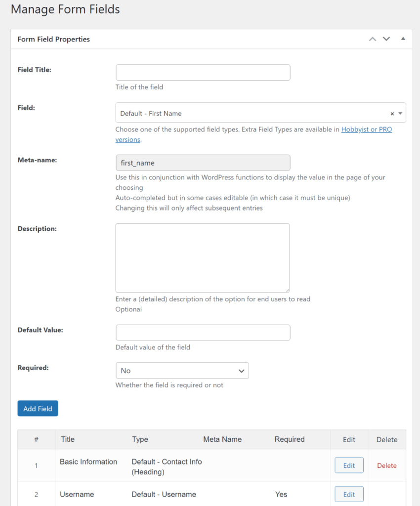Click the Required dropdown arrow

pos(242,371)
